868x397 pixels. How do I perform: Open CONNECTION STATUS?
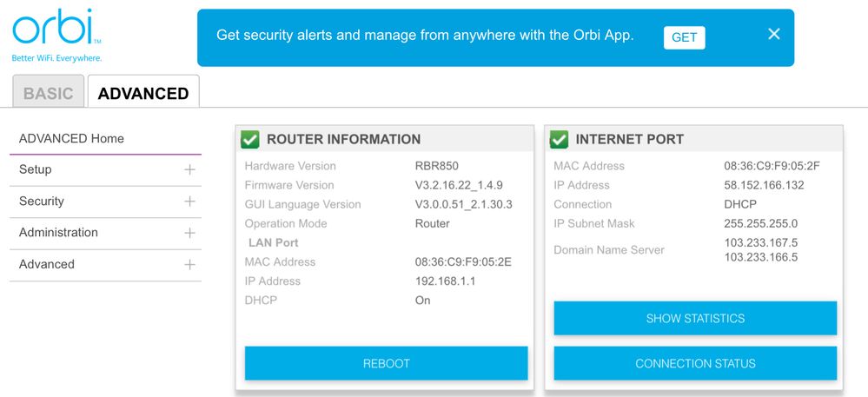pos(695,364)
